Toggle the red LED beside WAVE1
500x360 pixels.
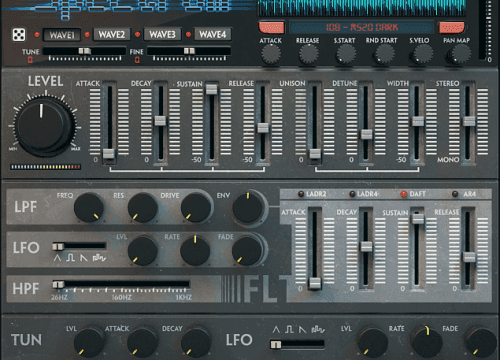pos(37,34)
